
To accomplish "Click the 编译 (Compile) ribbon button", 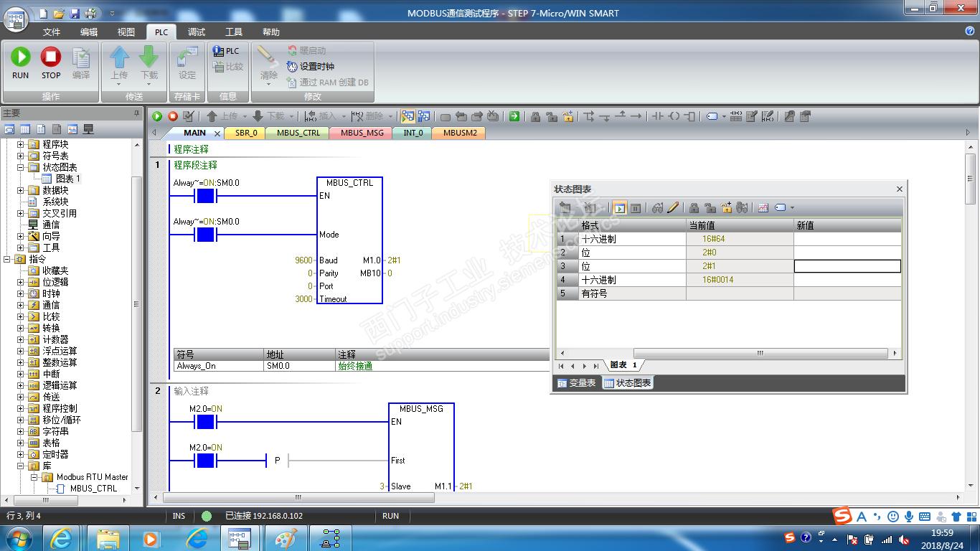I will 81,62.
